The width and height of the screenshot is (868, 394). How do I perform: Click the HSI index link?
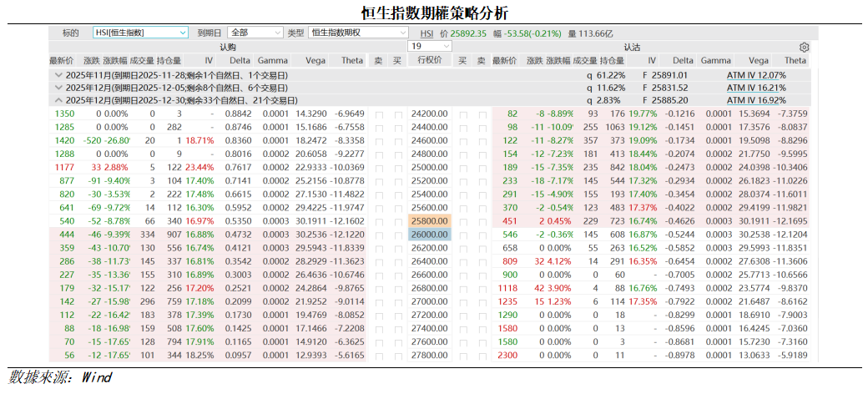point(426,33)
